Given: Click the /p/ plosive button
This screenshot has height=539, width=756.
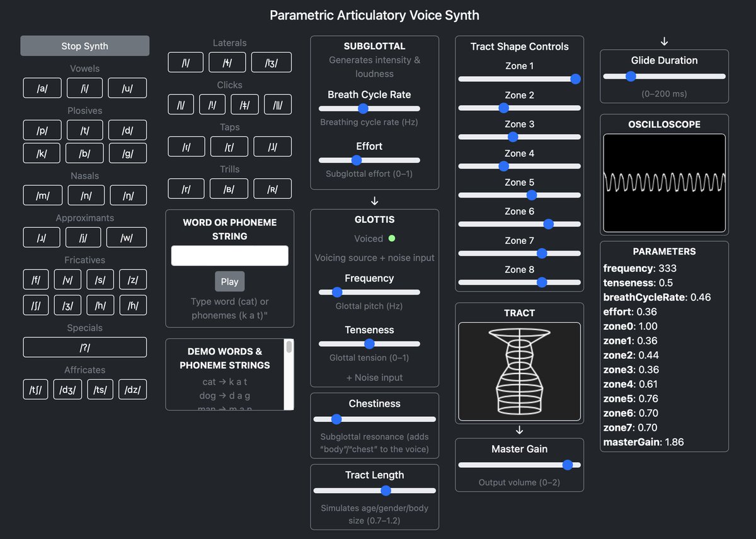Looking at the screenshot, I should pos(42,130).
